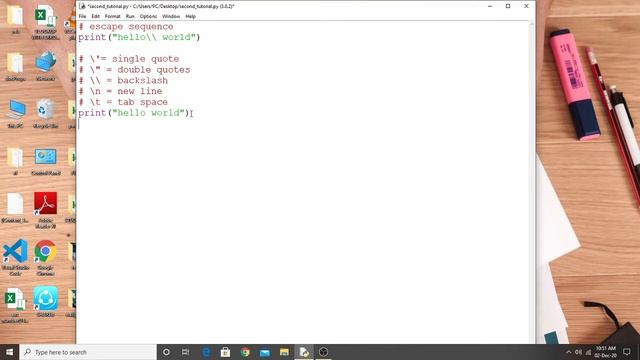Image resolution: width=640 pixels, height=360 pixels.
Task: Select the Network desktop icon
Action: (x=45, y=66)
